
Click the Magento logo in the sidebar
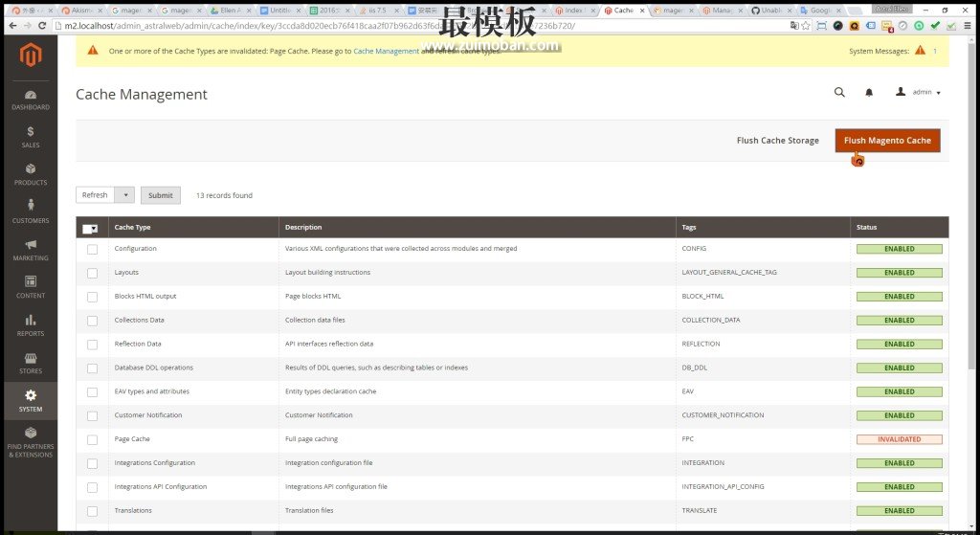pos(30,55)
